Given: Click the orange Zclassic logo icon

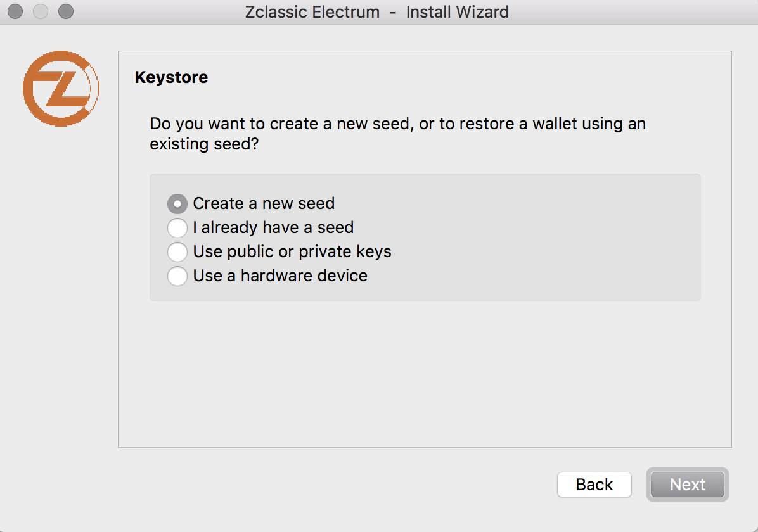Looking at the screenshot, I should (61, 89).
